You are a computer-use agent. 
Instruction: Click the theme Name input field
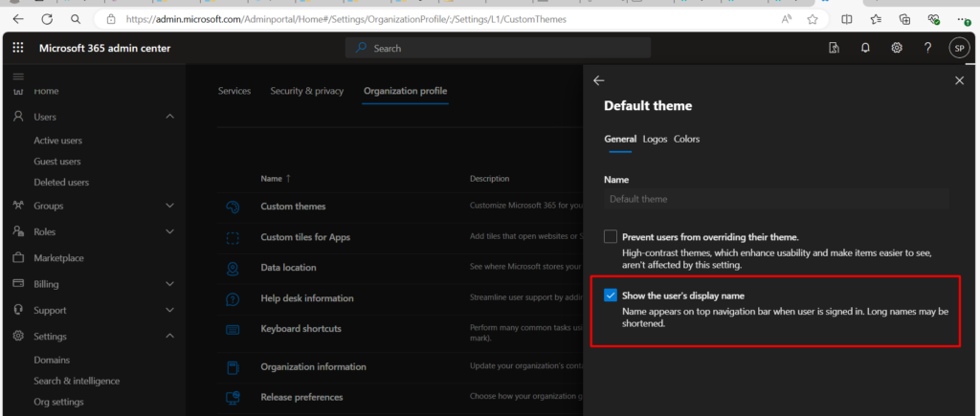[x=776, y=199]
